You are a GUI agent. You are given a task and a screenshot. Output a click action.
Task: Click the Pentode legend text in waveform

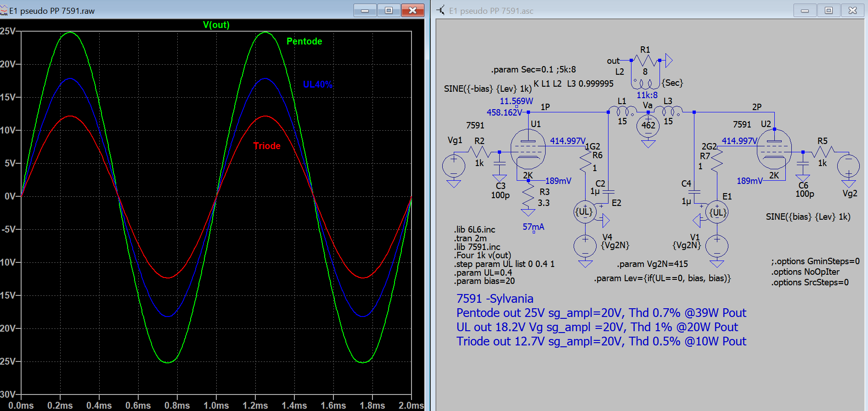point(304,41)
